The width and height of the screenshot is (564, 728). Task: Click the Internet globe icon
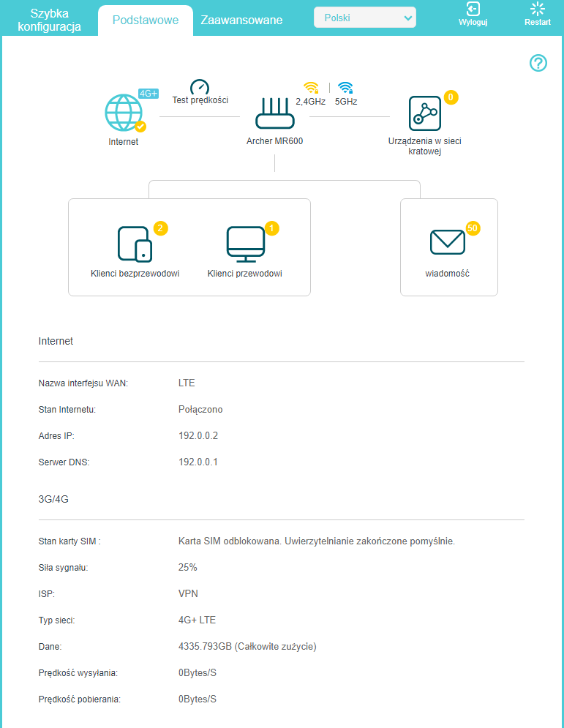click(123, 113)
